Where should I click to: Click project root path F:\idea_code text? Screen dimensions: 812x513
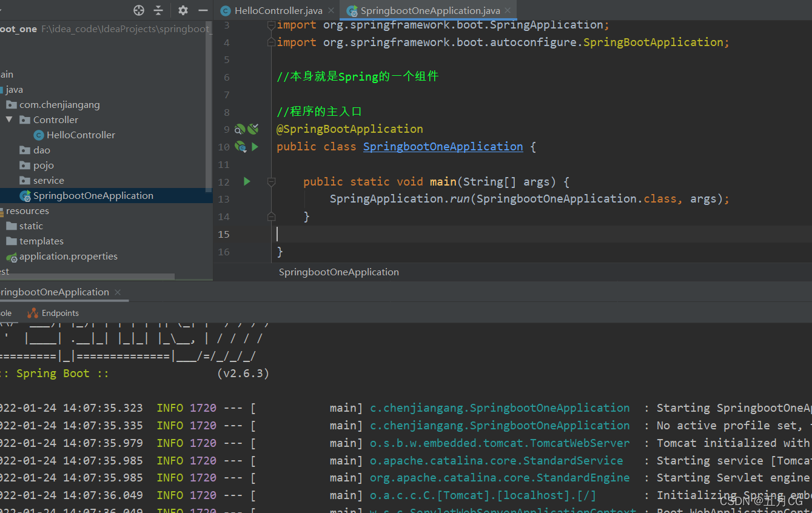[x=126, y=29]
